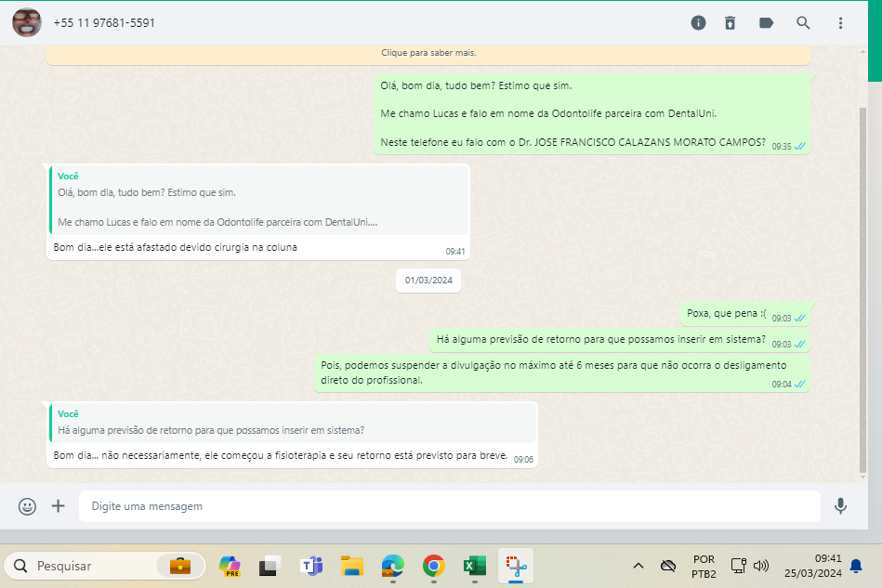
Task: Click the chat vertical scrollbar
Action: [862, 290]
